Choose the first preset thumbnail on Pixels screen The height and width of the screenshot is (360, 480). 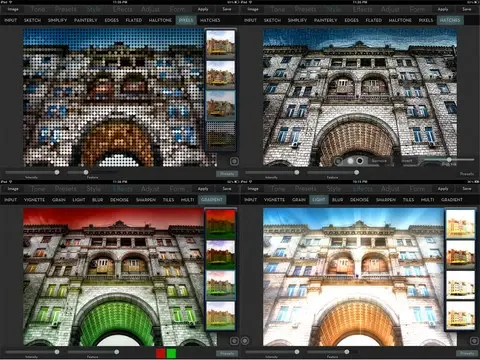[x=220, y=44]
